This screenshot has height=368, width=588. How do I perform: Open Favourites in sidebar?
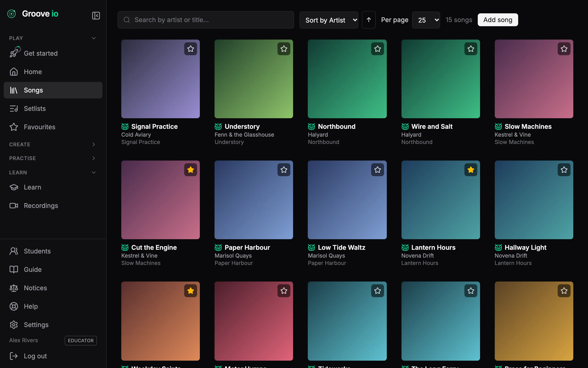pos(53,127)
